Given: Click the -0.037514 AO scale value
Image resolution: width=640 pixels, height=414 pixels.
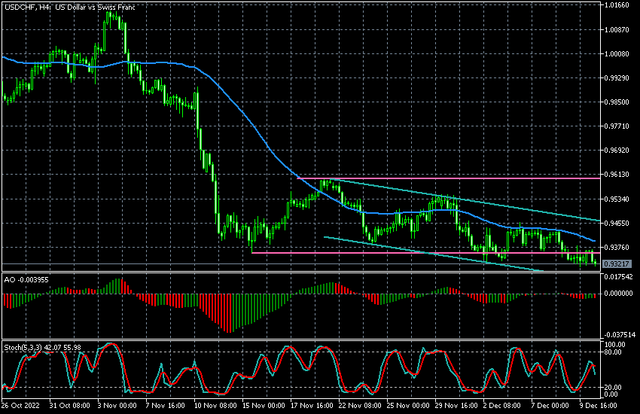Looking at the screenshot, I should 619,335.
